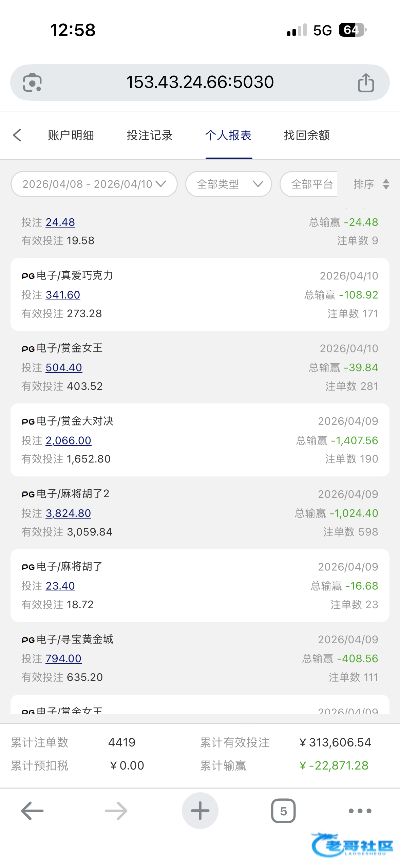
Task: Open the date range 2026/04/08 - 2026/04/10 dropdown
Action: click(x=94, y=184)
